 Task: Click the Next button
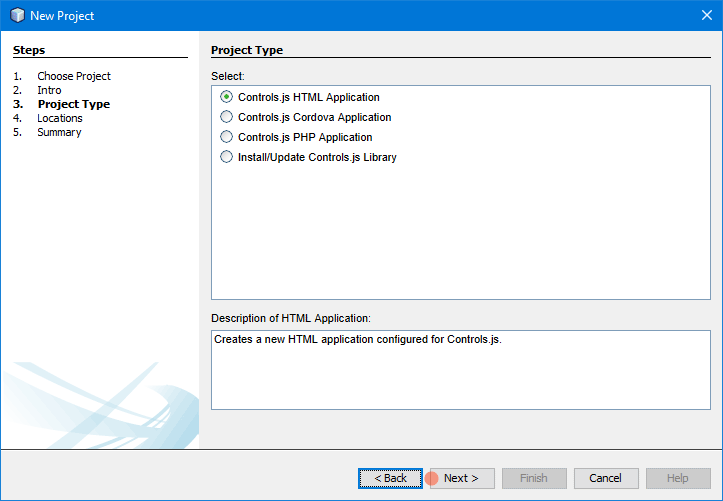(x=462, y=478)
